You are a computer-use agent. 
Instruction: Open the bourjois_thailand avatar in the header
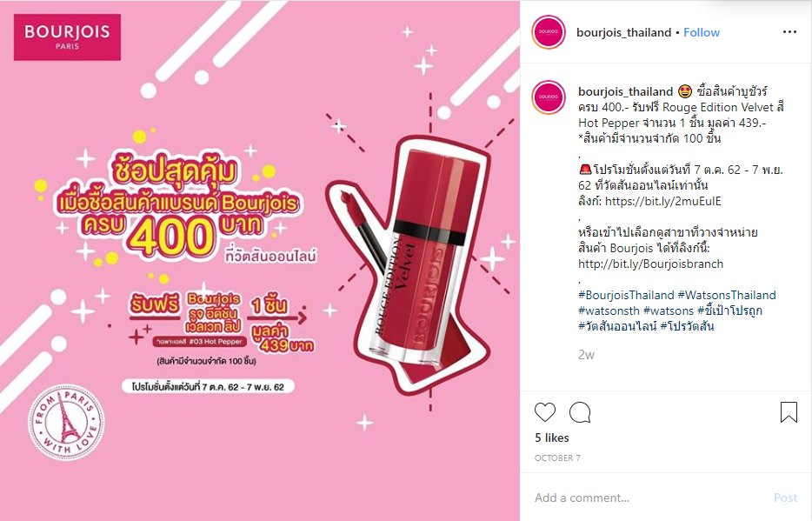click(x=549, y=32)
